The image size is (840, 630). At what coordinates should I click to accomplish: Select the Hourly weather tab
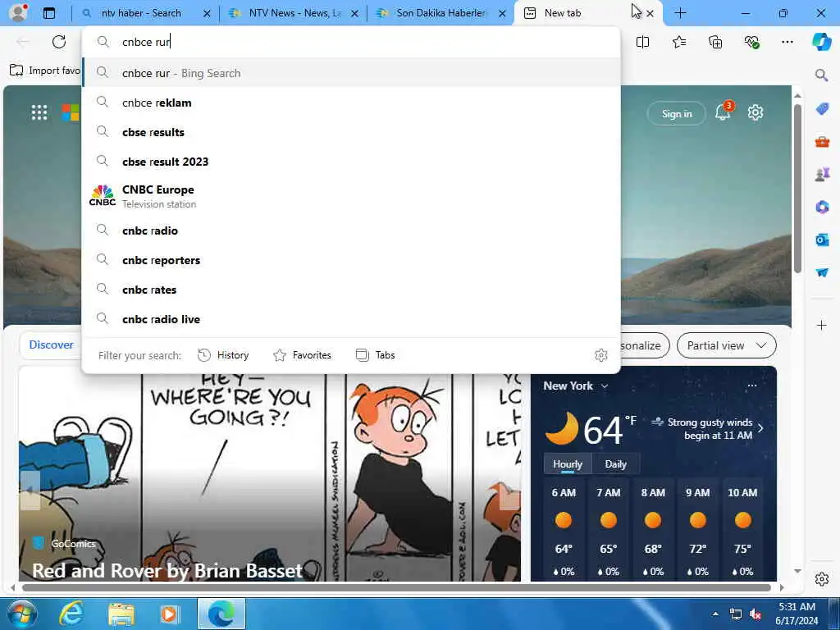click(x=568, y=464)
